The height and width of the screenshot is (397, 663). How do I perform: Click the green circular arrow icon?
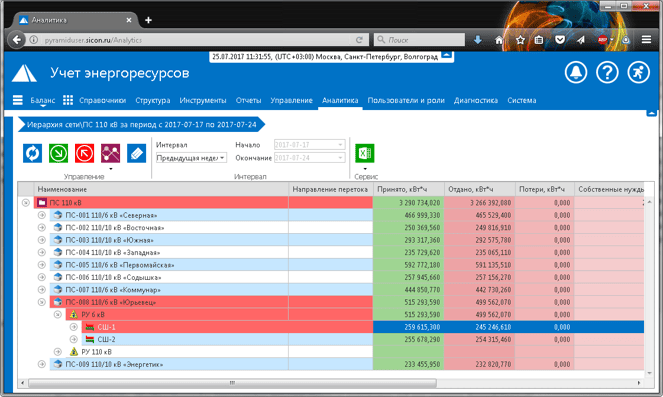58,153
